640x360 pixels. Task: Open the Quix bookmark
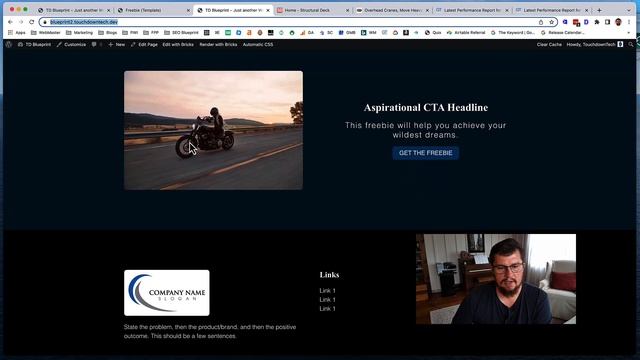coord(433,33)
